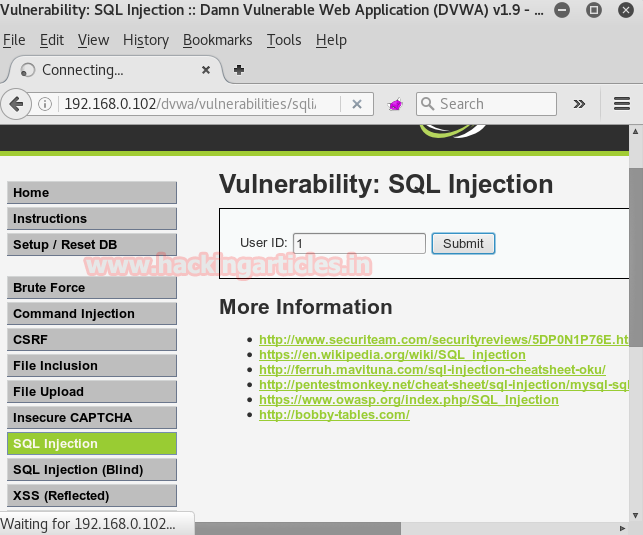
Task: Open XSS (Reflected) page
Action: [x=92, y=496]
